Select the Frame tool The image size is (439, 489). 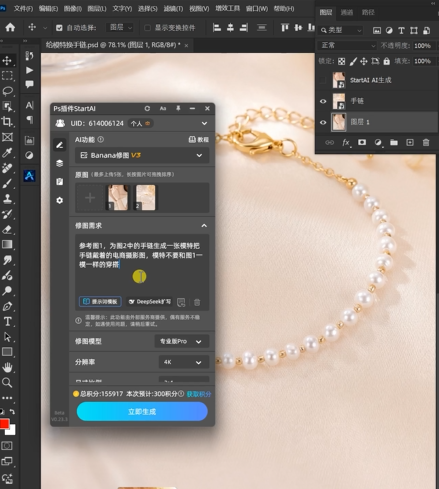click(x=7, y=137)
